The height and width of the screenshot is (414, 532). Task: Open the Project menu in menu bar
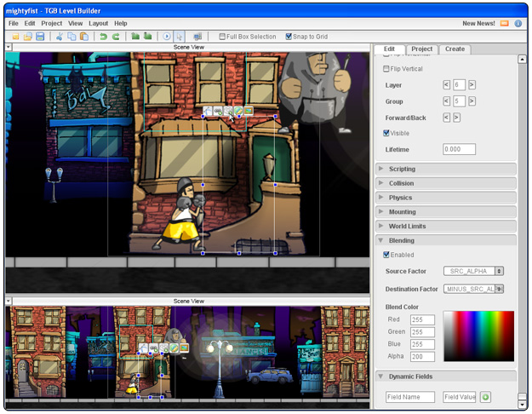52,24
